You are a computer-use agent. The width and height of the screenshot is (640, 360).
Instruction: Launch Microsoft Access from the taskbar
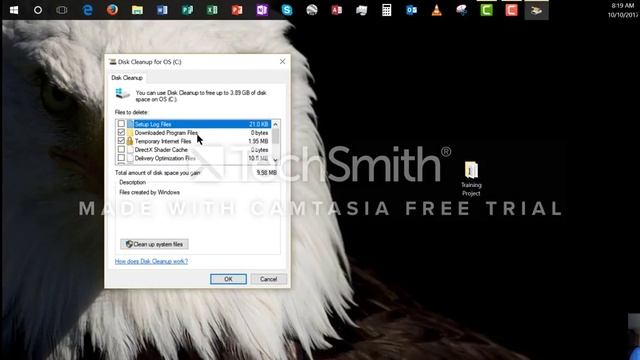click(337, 10)
